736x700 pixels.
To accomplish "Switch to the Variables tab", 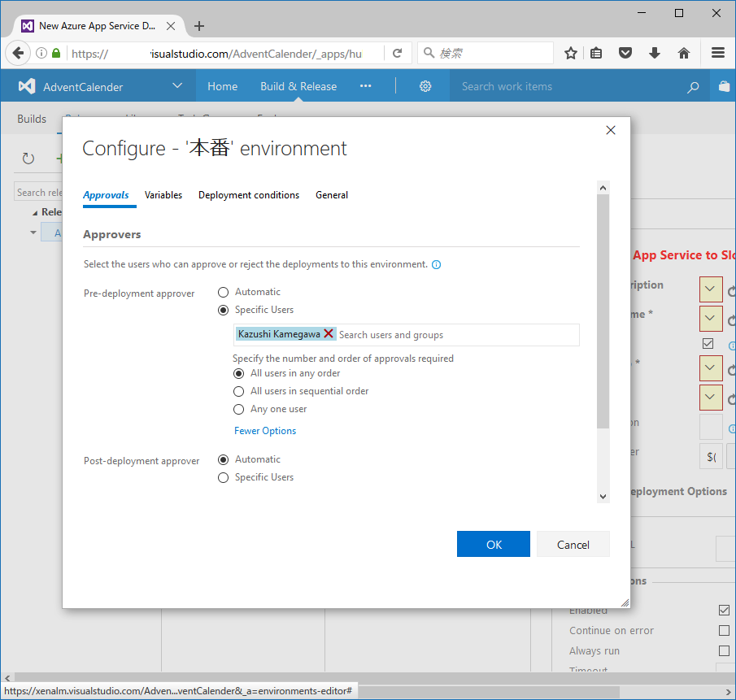I will click(163, 195).
